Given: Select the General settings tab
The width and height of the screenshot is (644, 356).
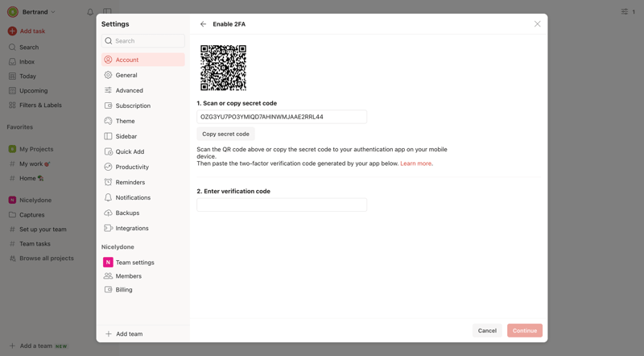Looking at the screenshot, I should click(143, 75).
